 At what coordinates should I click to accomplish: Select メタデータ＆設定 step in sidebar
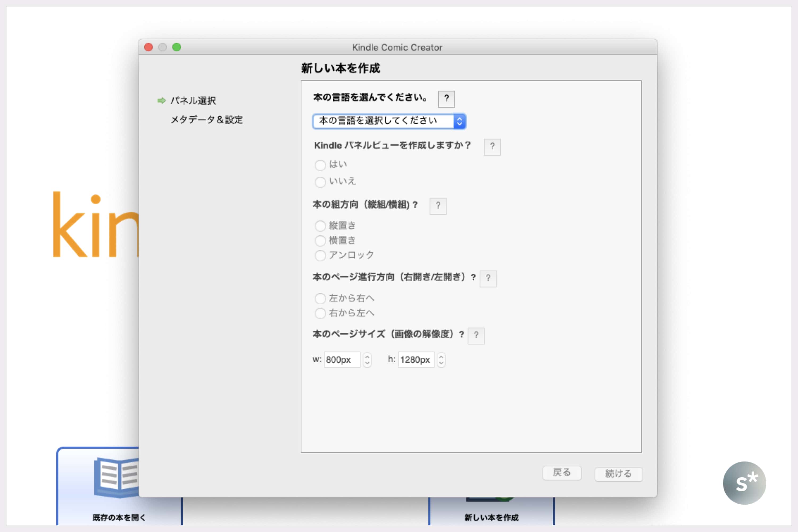pyautogui.click(x=206, y=120)
